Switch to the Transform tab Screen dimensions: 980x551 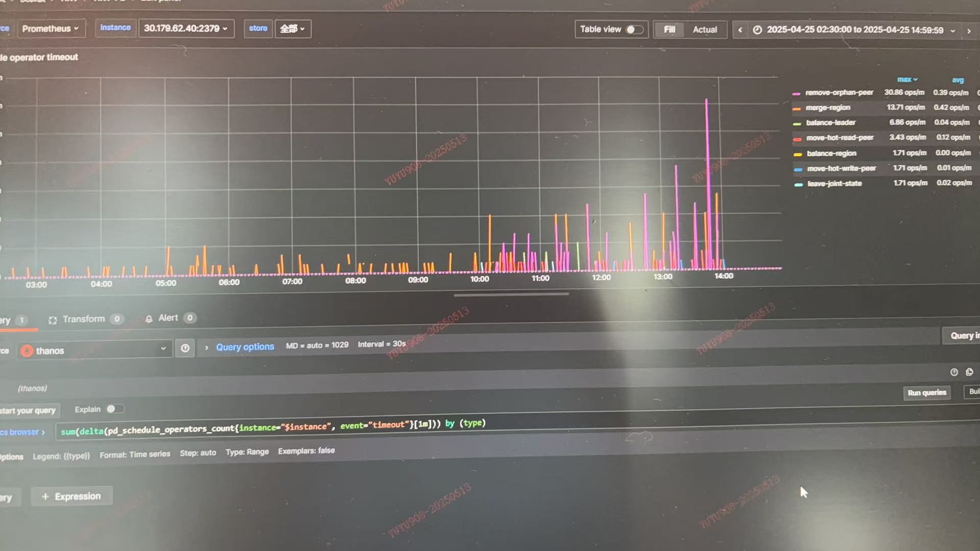coord(84,319)
